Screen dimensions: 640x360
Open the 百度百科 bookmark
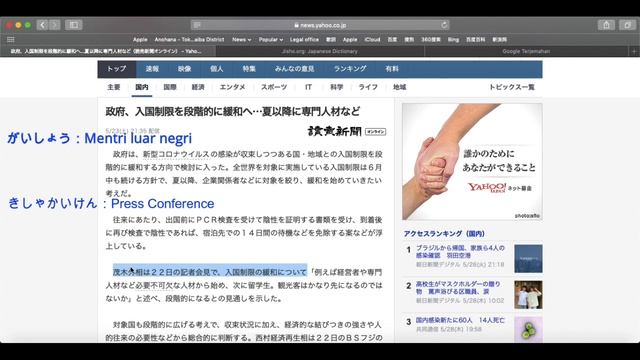tap(476, 40)
